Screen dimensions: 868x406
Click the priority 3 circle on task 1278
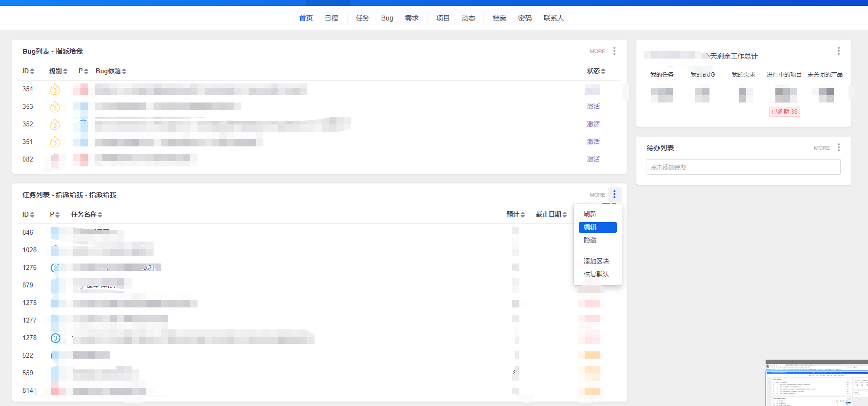point(56,338)
